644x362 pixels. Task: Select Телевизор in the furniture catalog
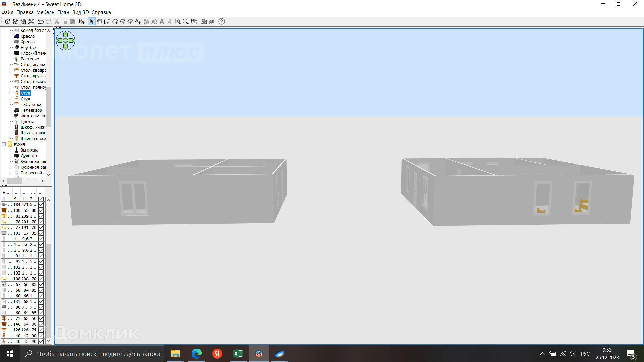31,110
